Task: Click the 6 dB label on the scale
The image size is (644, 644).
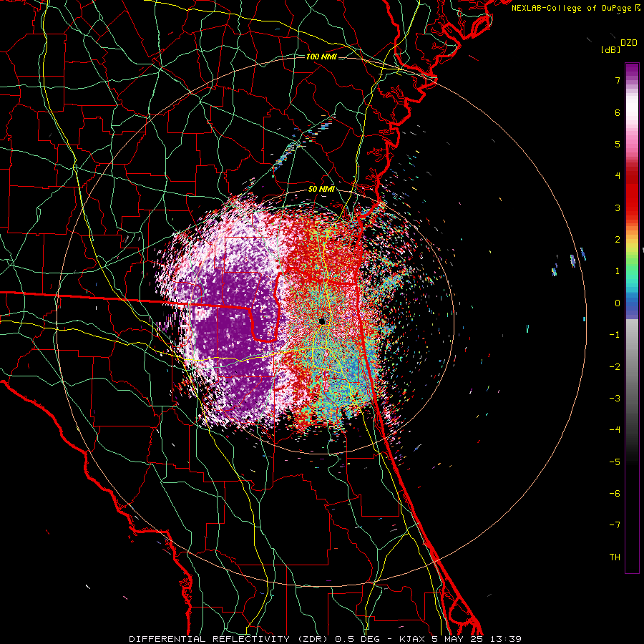Action: [x=618, y=112]
